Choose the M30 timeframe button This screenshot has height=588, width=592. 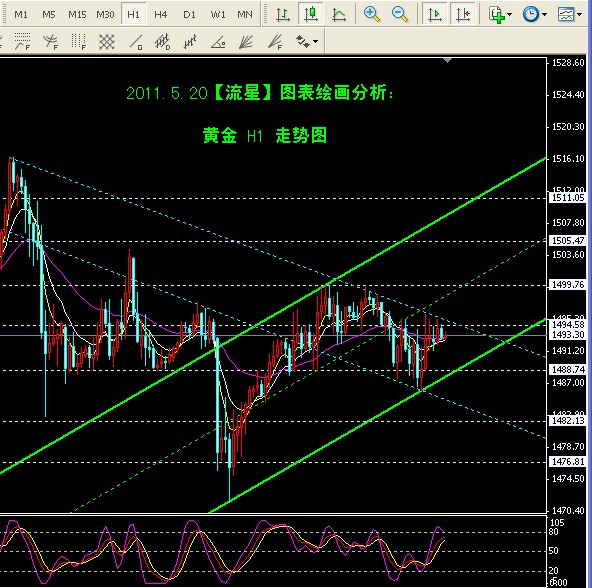[x=105, y=14]
